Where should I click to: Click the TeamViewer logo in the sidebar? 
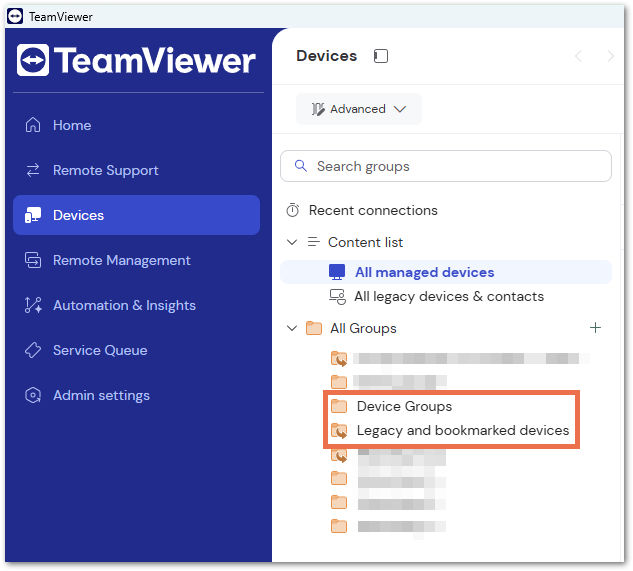(136, 61)
